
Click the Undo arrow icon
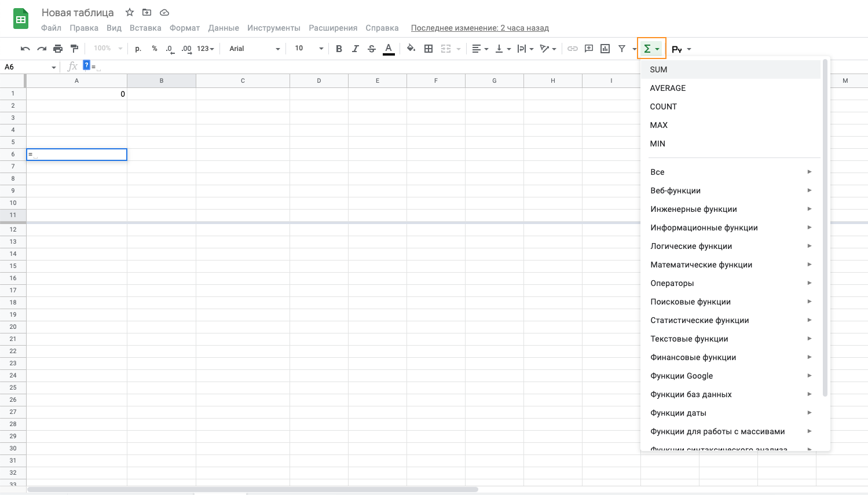(25, 49)
